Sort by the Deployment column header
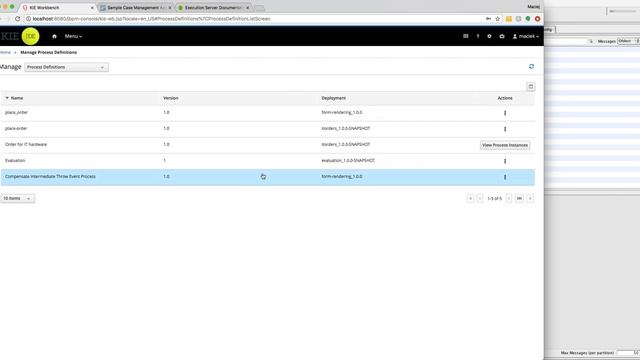Screen dimensions: 640x360 click(333, 98)
